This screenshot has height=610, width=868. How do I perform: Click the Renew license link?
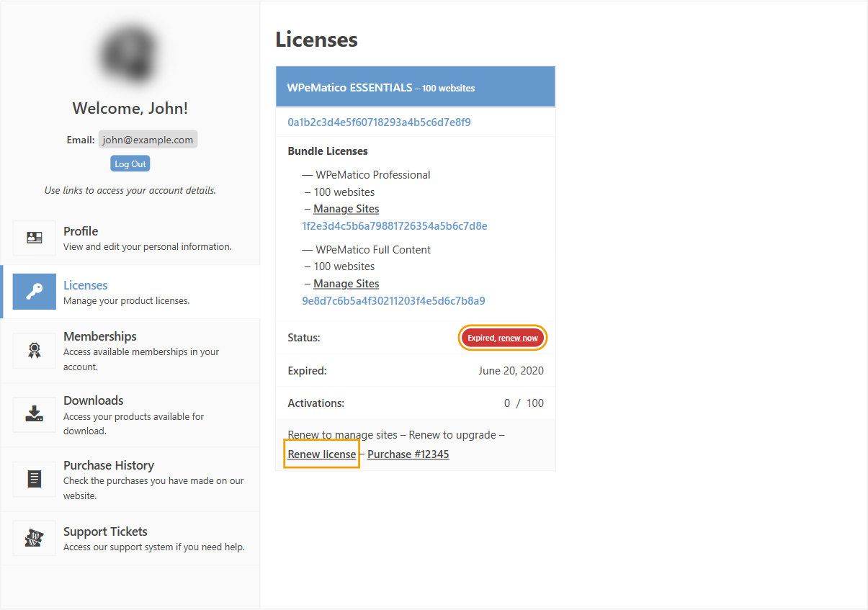pos(322,454)
